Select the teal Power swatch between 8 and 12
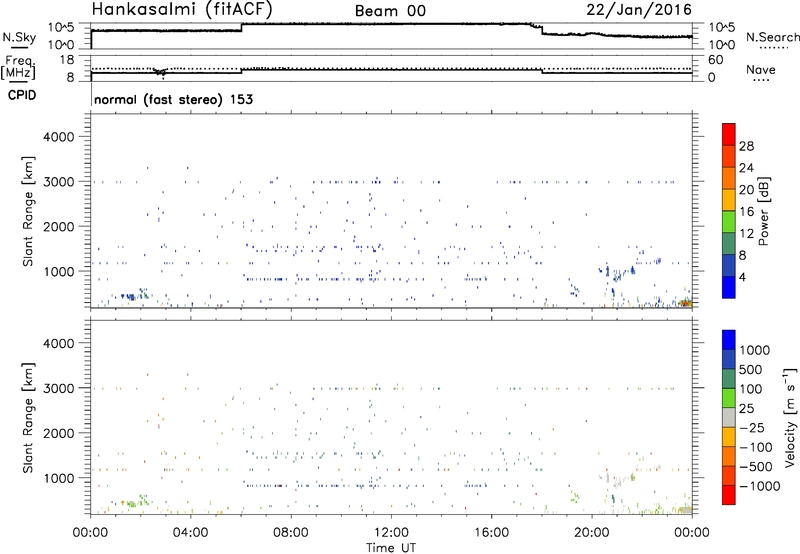800x554 pixels. [x=729, y=243]
